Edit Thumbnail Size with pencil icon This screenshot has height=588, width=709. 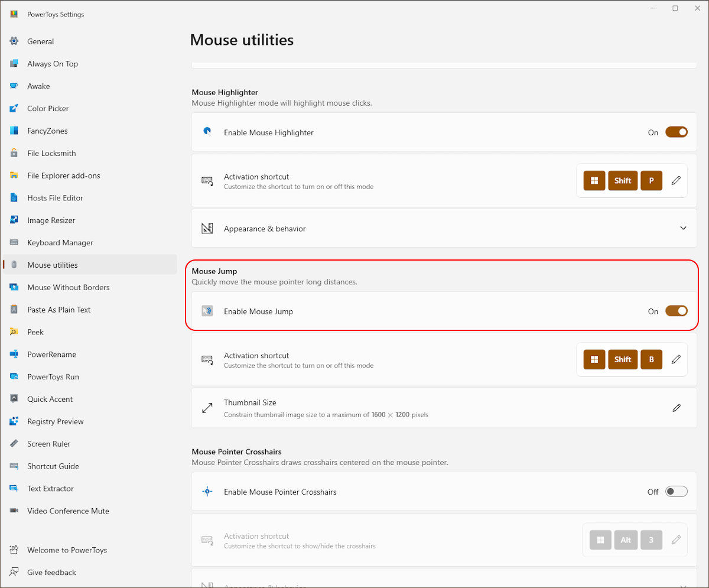coord(677,408)
